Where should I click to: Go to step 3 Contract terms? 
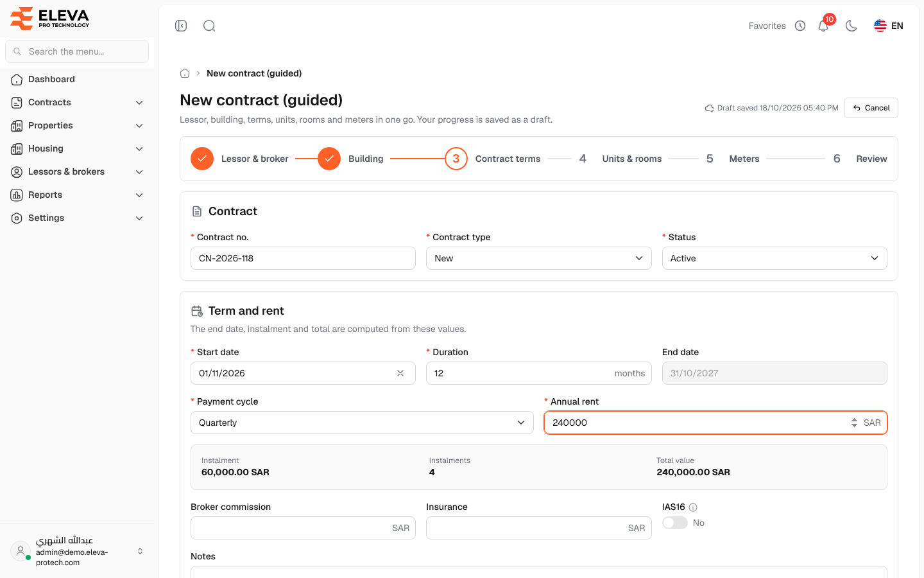pyautogui.click(x=493, y=159)
